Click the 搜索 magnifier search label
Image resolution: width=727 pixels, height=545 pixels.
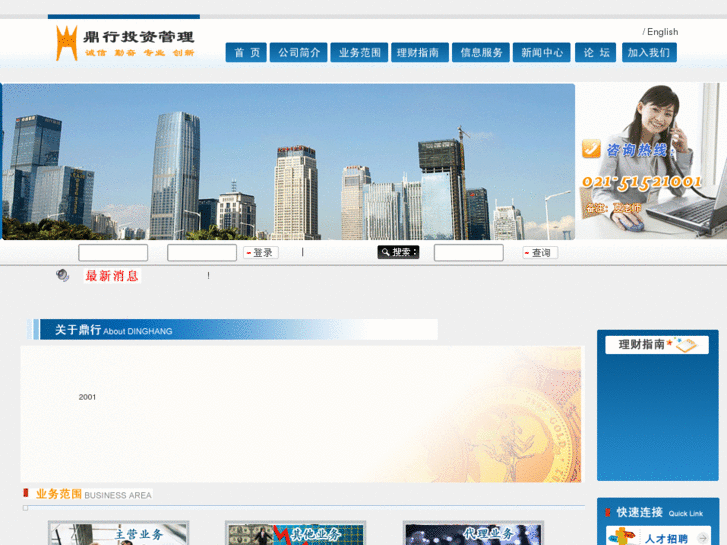(398, 252)
